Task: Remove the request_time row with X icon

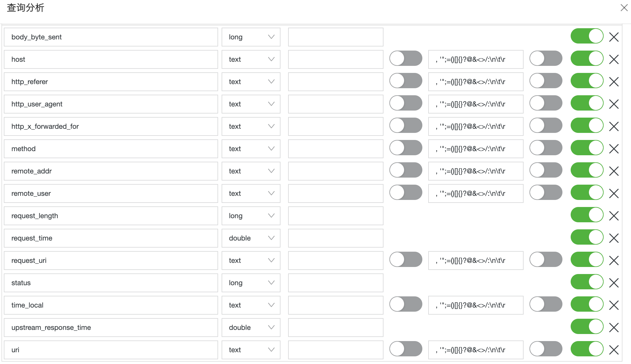Action: tap(614, 238)
